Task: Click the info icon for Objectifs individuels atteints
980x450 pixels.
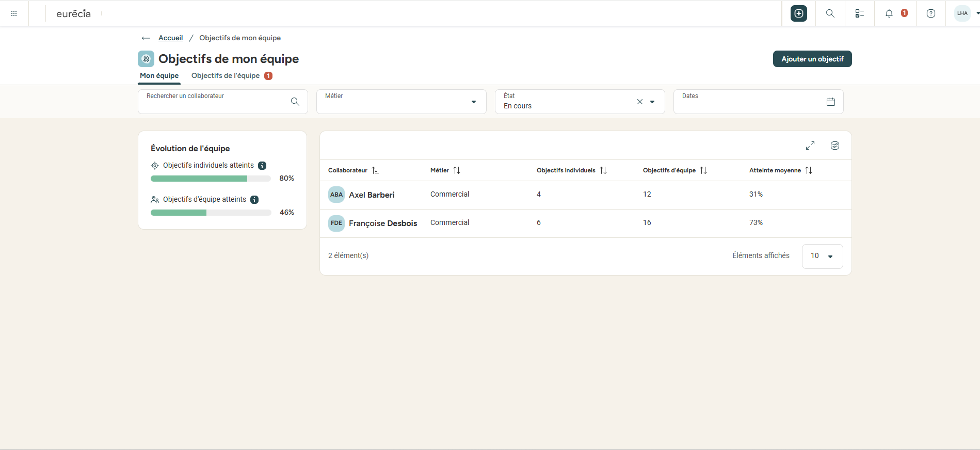Action: 262,166
